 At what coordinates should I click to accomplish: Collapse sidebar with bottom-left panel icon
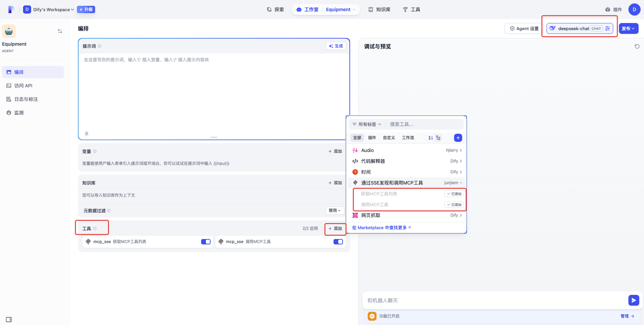click(x=9, y=320)
